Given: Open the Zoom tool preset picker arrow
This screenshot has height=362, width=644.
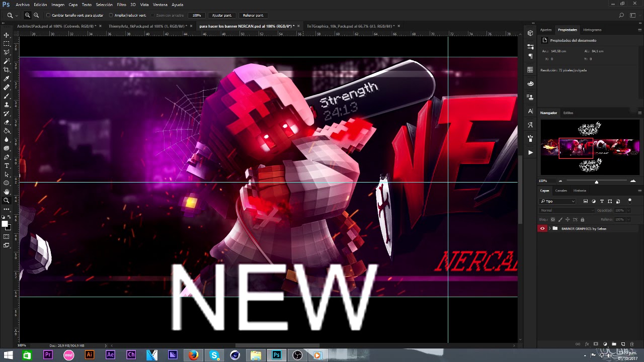Looking at the screenshot, I should pos(16,16).
